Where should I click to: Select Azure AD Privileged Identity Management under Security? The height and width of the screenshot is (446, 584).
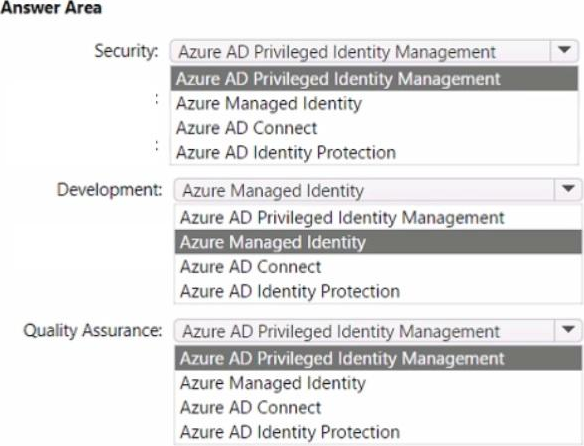374,79
